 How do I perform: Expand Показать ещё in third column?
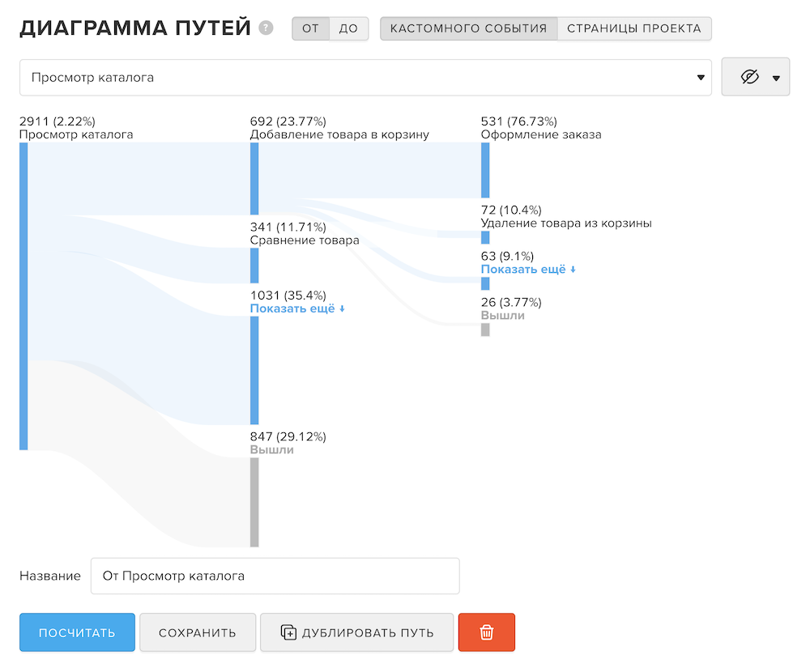coord(528,270)
